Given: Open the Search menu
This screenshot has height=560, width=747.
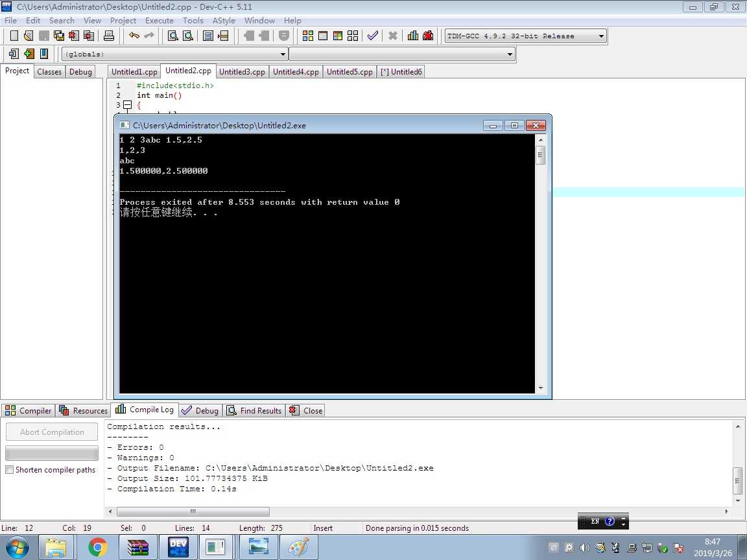Looking at the screenshot, I should tap(62, 21).
